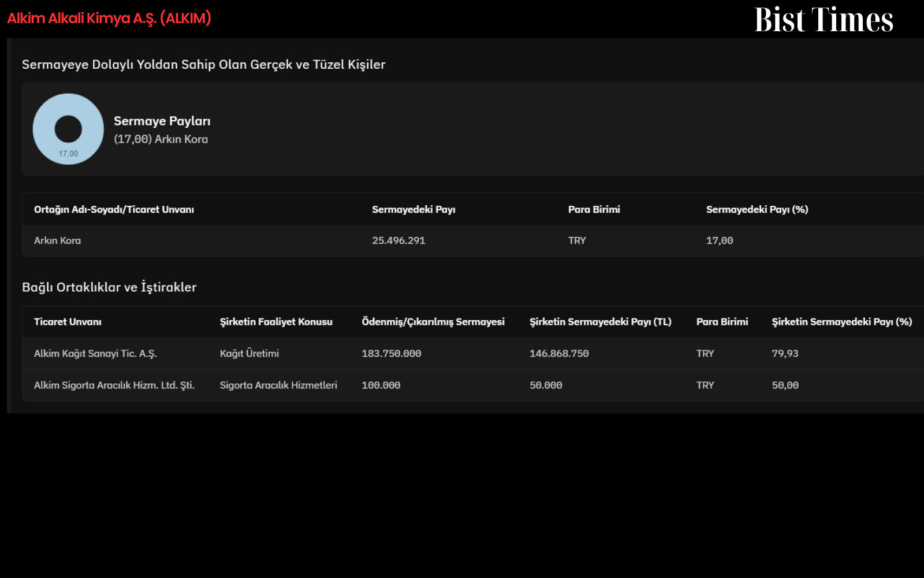924x578 pixels.
Task: Click 'Para Birimi' header in subsidiaries table
Action: coord(722,322)
